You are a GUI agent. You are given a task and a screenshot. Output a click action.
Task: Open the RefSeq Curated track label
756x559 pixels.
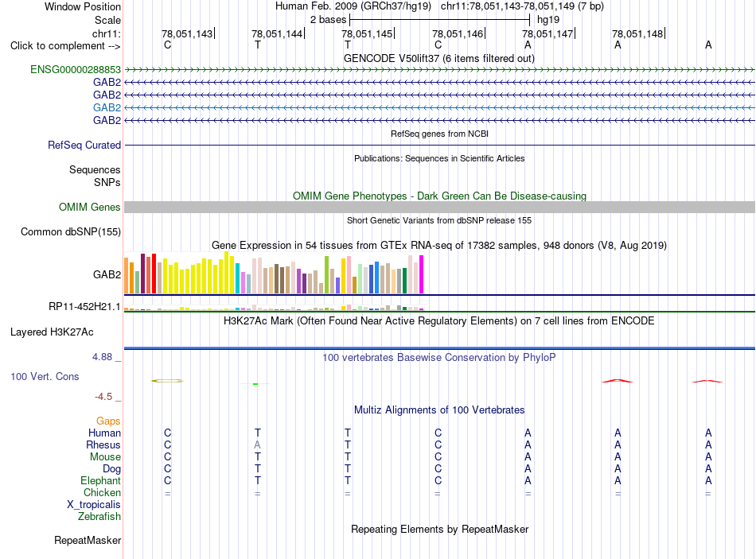pos(84,145)
